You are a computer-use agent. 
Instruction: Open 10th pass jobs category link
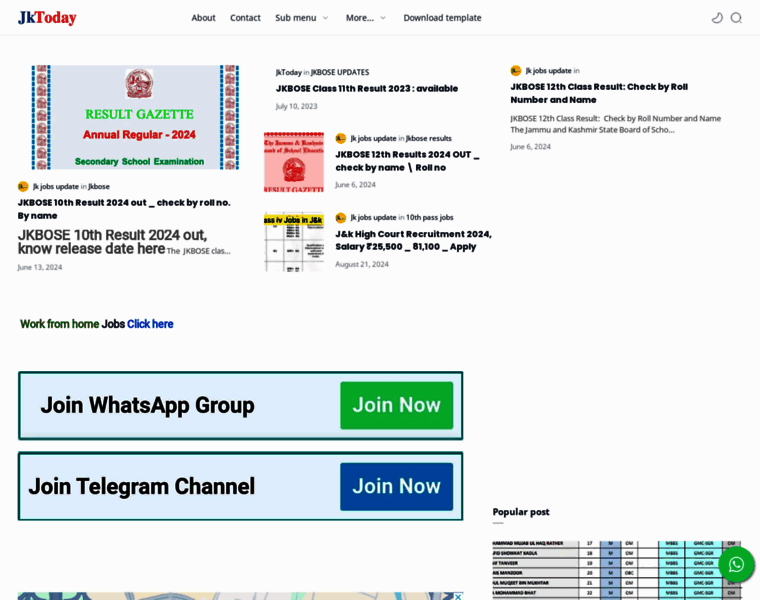coord(429,218)
